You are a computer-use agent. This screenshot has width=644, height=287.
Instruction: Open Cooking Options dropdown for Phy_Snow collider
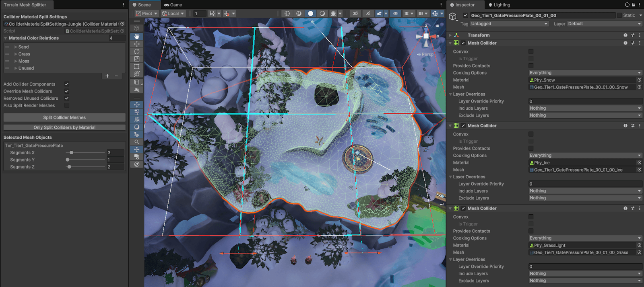pos(586,73)
